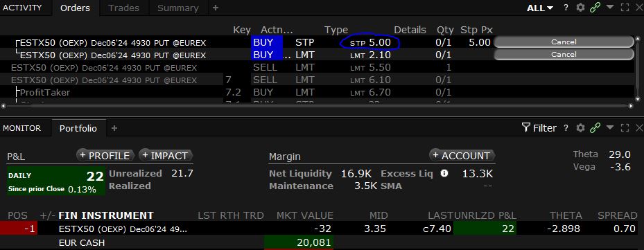The image size is (644, 250).
Task: Click the Vega -3.6 value
Action: pyautogui.click(x=621, y=167)
